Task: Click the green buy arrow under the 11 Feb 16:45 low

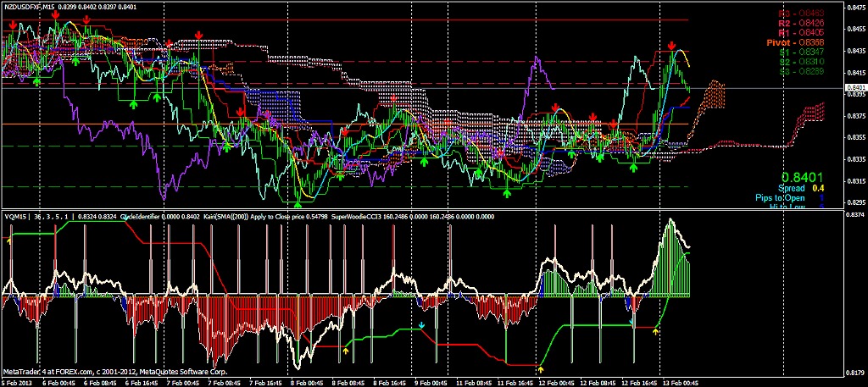Action: [507, 193]
